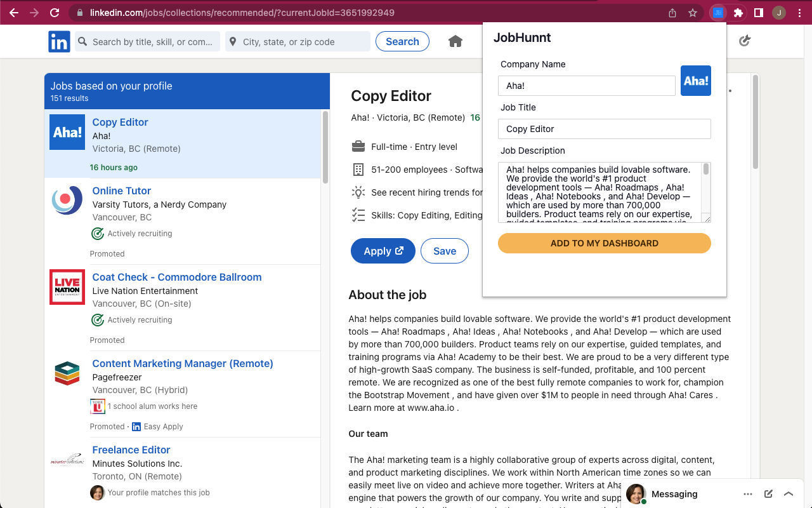Focus the Company Name input field
This screenshot has width=812, height=508.
pos(586,85)
